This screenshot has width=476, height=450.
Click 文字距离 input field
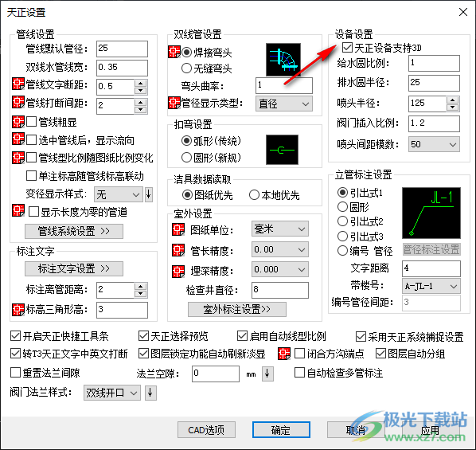(431, 268)
